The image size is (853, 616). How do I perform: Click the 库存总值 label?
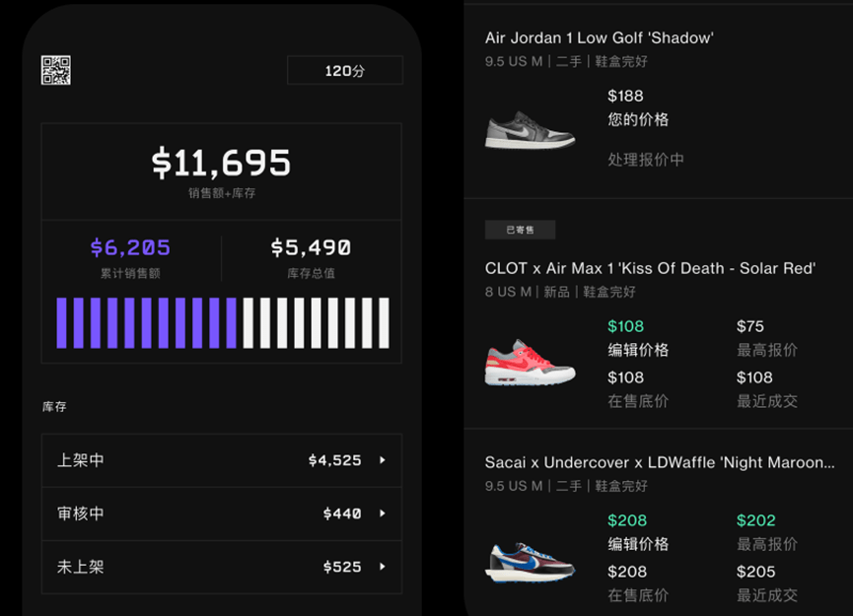click(312, 273)
